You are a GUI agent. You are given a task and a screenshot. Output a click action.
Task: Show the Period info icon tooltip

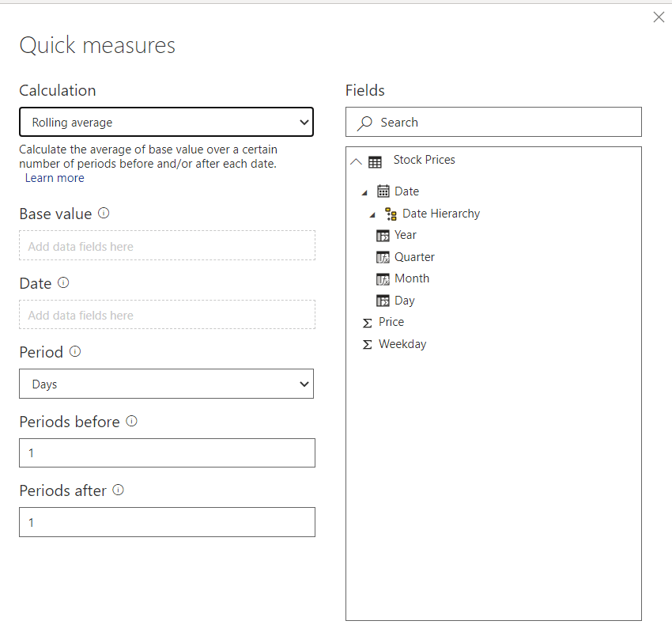pyautogui.click(x=75, y=352)
